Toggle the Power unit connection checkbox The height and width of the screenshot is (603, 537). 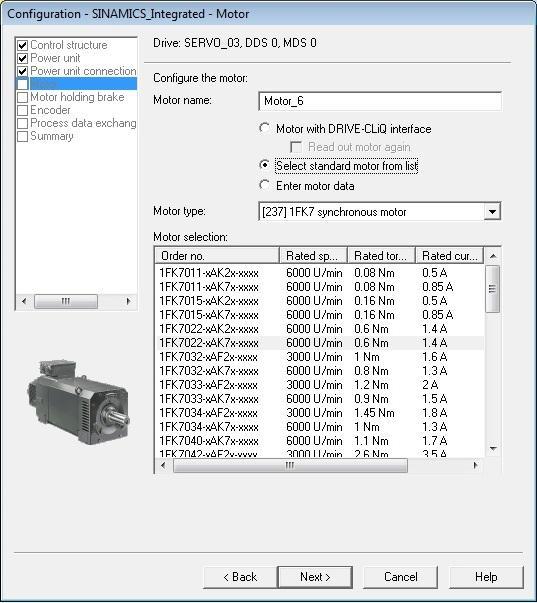coord(23,72)
